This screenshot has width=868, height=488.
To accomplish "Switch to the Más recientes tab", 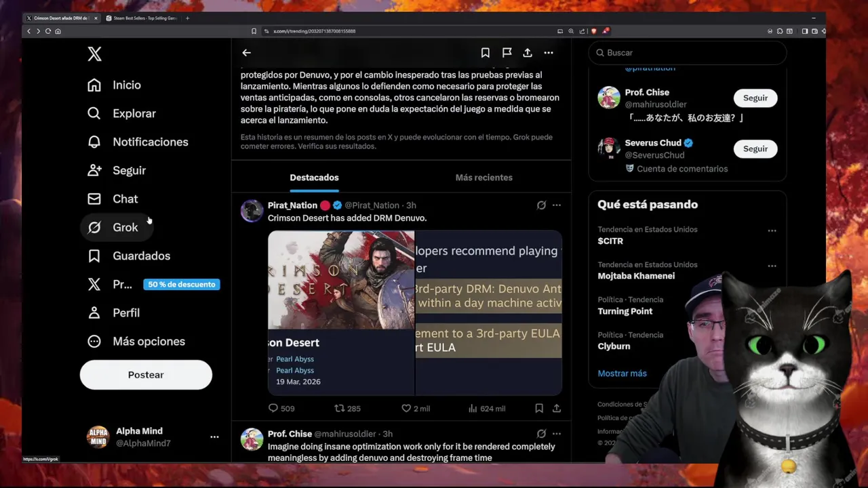I will [x=484, y=178].
